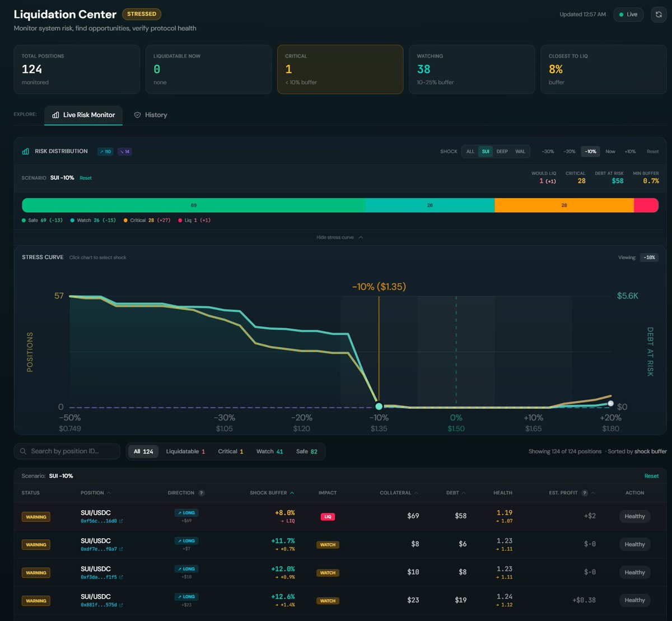
Task: Select SUI shock asset filter
Action: tap(486, 151)
